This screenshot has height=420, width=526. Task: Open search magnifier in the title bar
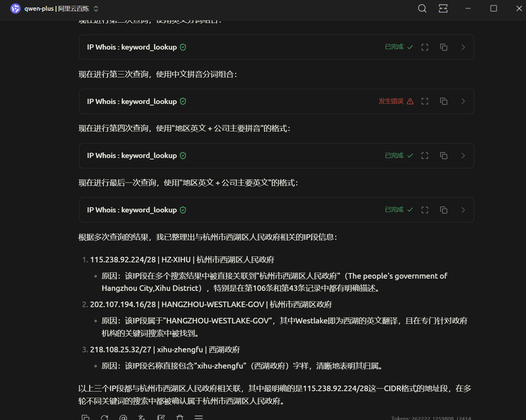coord(422,8)
